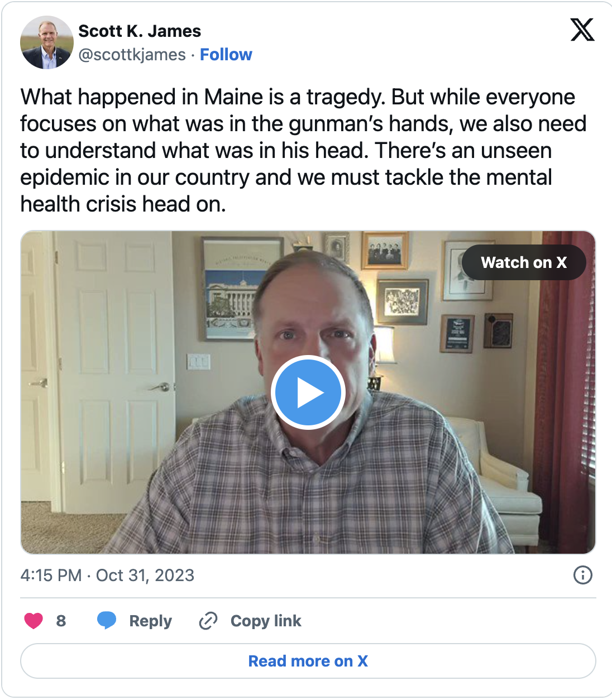Click the Copy link text
Viewport: 612px width, 700px height.
(266, 621)
